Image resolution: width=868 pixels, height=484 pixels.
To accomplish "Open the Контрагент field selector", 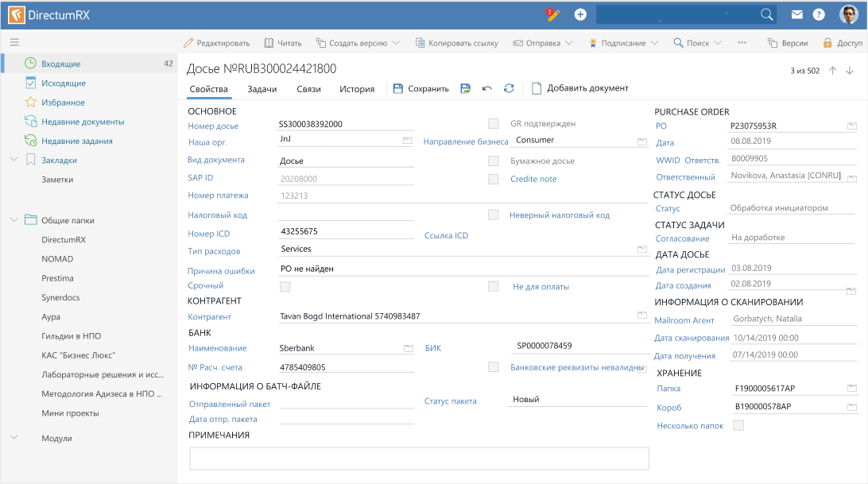I will tap(642, 315).
